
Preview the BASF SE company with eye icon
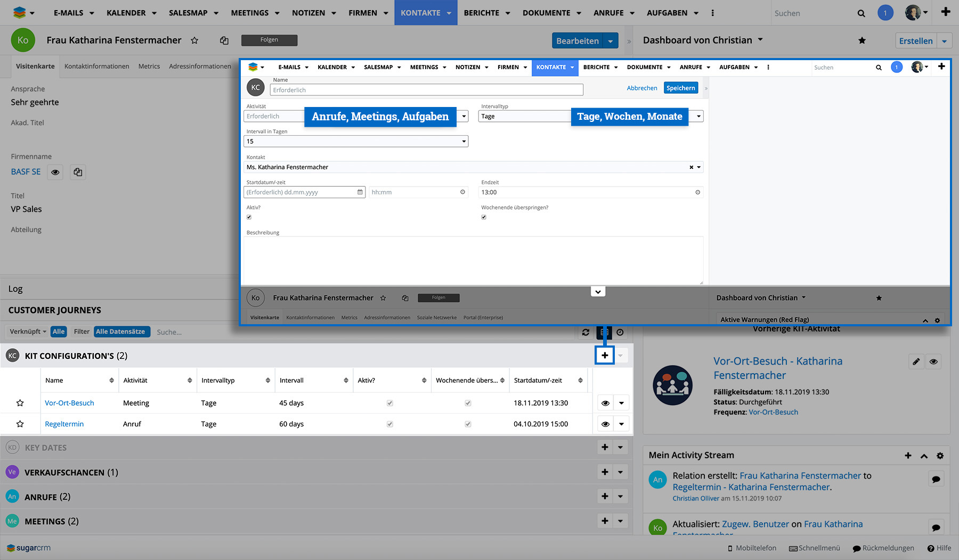coord(55,172)
